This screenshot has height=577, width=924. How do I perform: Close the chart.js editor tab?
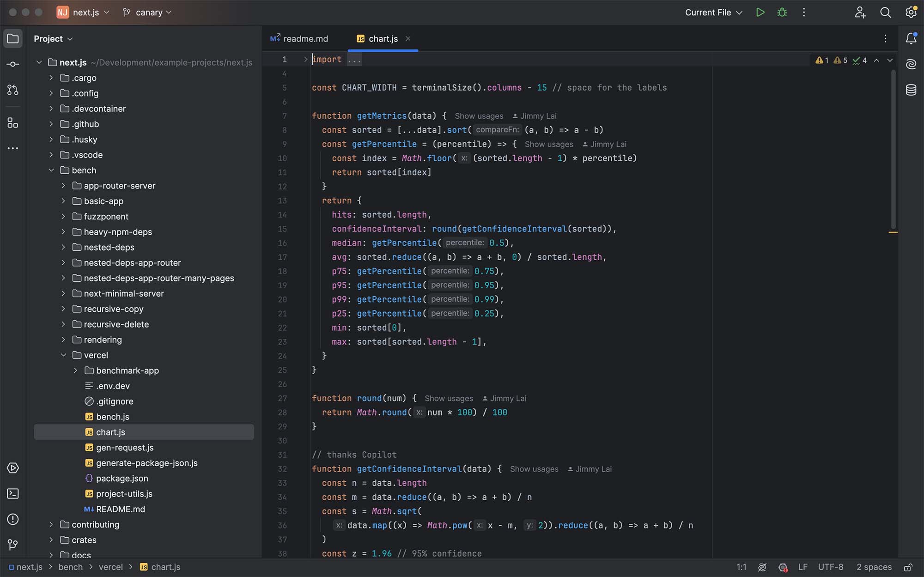coord(408,39)
